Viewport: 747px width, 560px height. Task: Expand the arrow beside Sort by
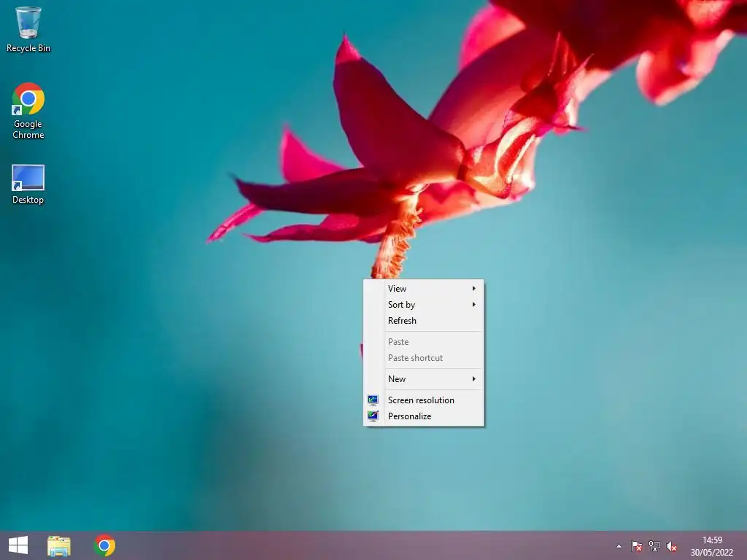coord(473,305)
